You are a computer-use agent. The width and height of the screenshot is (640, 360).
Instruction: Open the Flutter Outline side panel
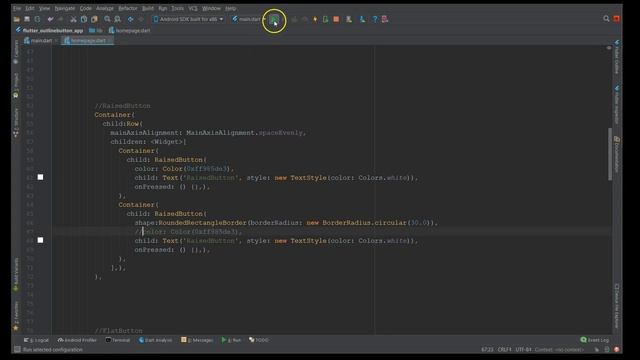(x=617, y=57)
